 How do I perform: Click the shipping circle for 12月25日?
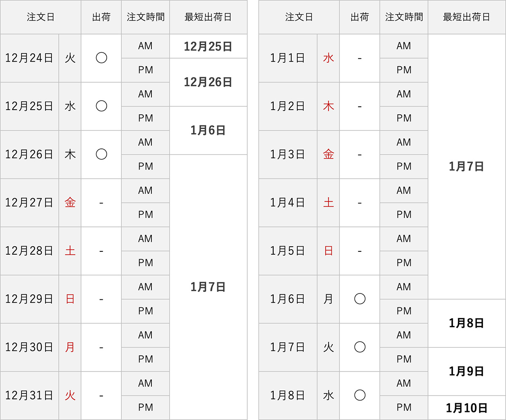101,106
